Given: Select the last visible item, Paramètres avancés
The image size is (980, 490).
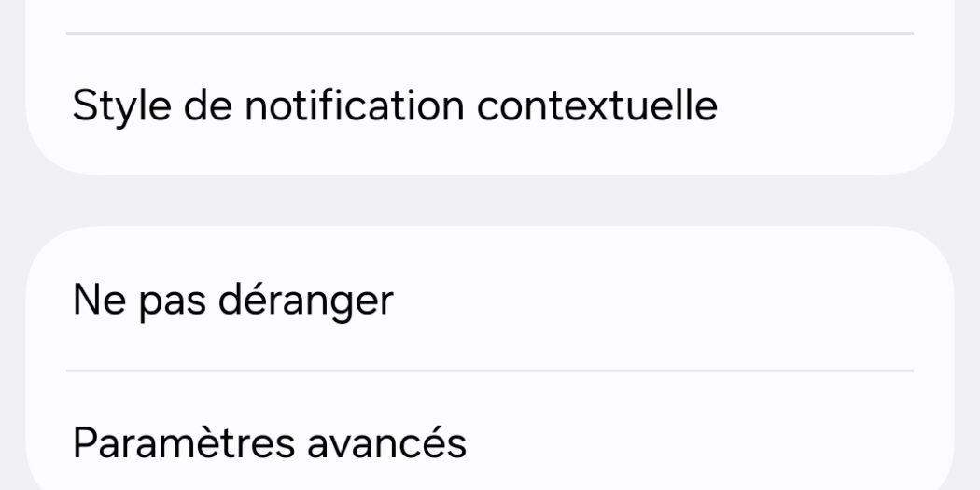Looking at the screenshot, I should [270, 442].
